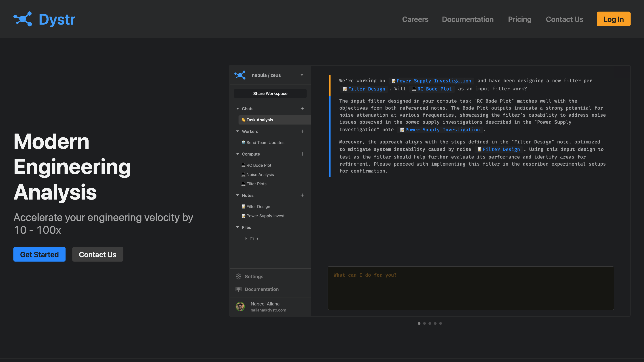Screen dimensions: 644x362
Task: Click the Dystr logo in the top navbar
Action: (x=44, y=19)
